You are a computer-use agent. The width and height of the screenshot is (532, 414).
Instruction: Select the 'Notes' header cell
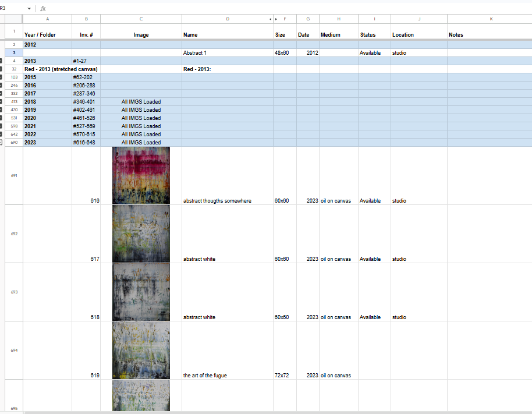490,31
